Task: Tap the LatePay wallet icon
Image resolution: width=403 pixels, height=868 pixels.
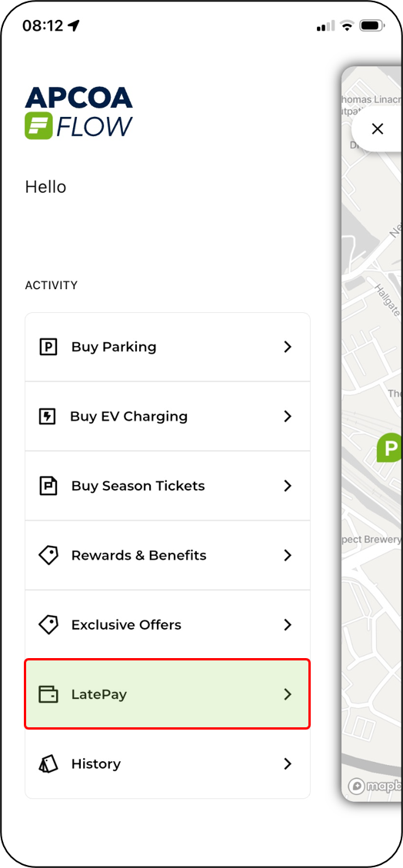Action: click(x=48, y=694)
